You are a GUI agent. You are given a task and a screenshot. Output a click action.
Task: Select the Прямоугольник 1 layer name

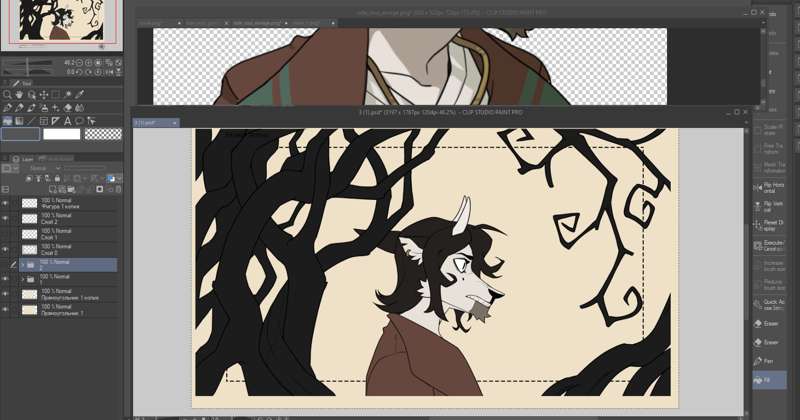(63, 313)
